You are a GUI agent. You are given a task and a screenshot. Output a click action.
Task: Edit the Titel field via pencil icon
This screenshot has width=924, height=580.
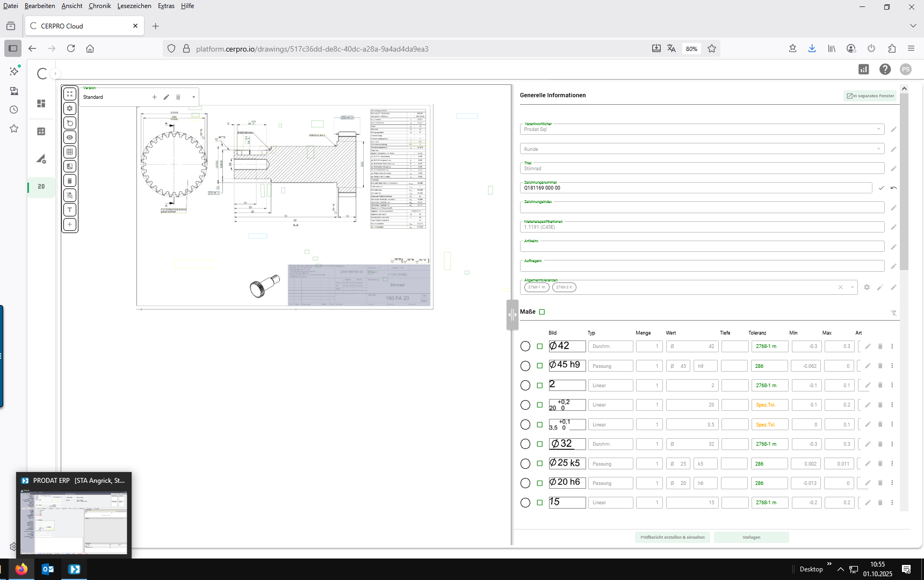click(x=893, y=169)
